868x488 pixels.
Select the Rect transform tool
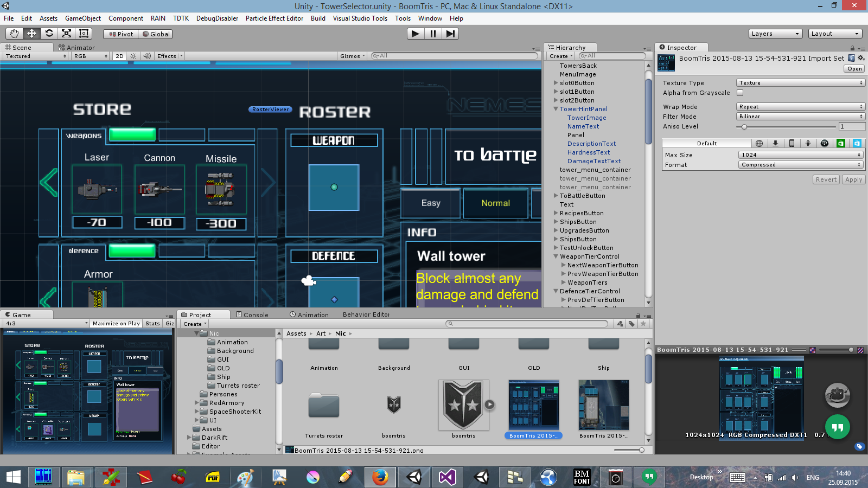(84, 34)
